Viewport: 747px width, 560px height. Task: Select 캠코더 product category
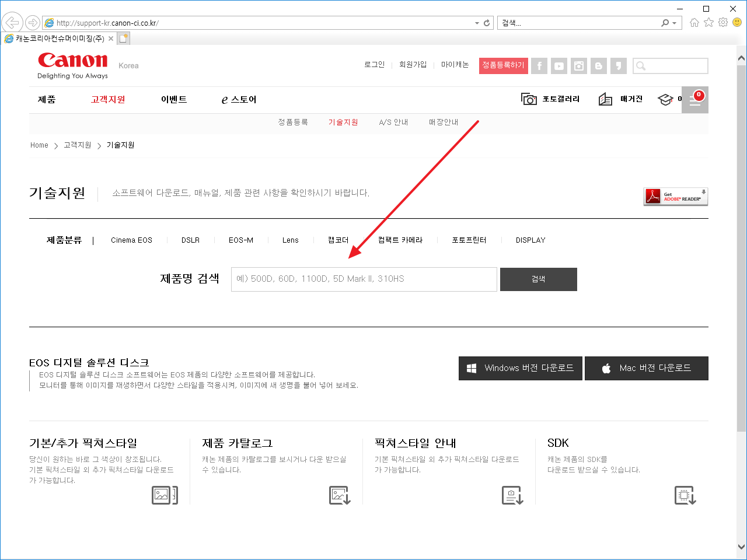338,240
